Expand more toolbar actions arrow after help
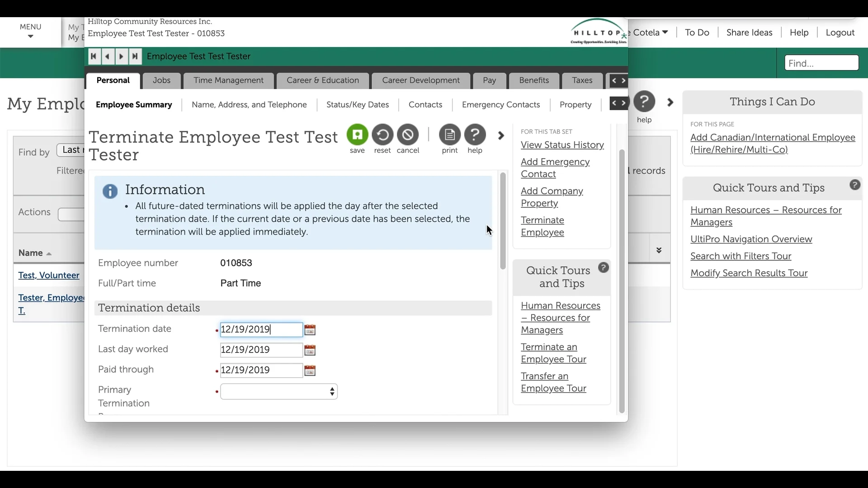 [501, 136]
